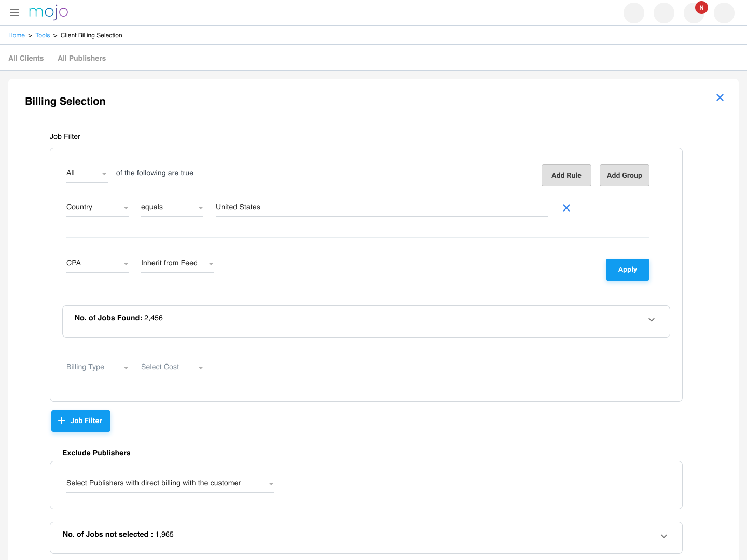Open the CPA dropdown
Viewport: 747px width, 560px height.
point(97,263)
